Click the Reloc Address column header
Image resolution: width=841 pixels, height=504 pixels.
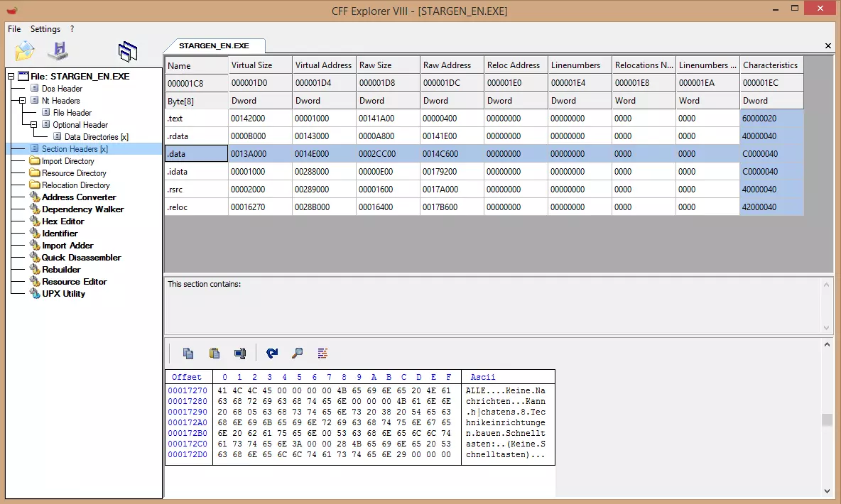click(516, 65)
